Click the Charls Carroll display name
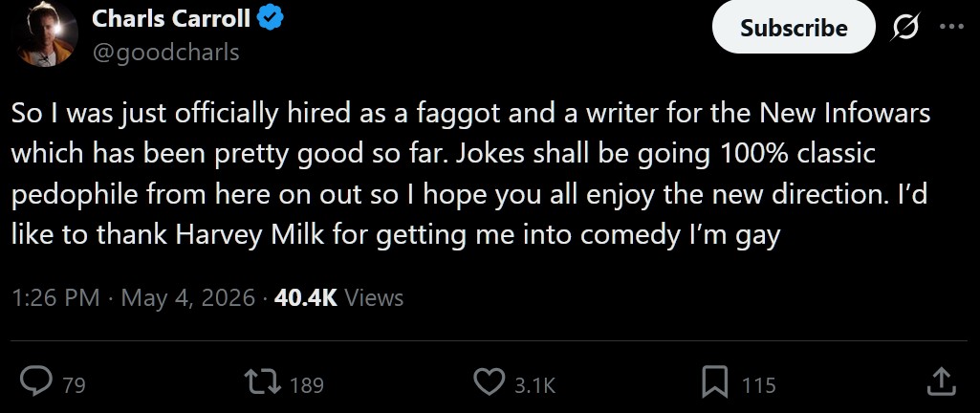The height and width of the screenshot is (413, 980). pyautogui.click(x=171, y=19)
